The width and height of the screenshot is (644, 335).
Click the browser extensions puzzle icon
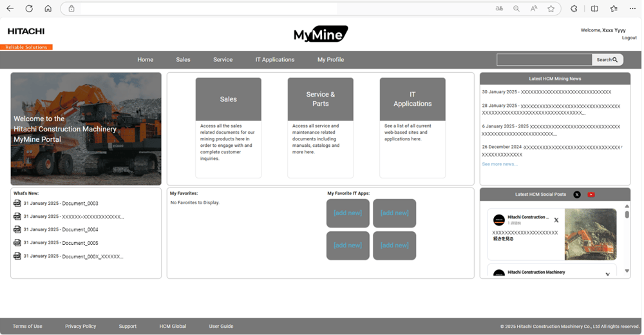[x=574, y=8]
